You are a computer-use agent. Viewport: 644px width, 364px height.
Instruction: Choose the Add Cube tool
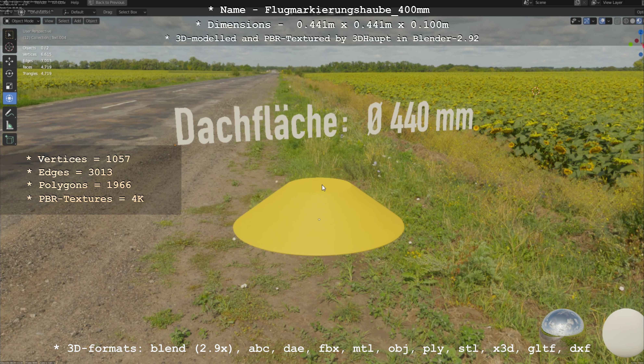click(9, 140)
